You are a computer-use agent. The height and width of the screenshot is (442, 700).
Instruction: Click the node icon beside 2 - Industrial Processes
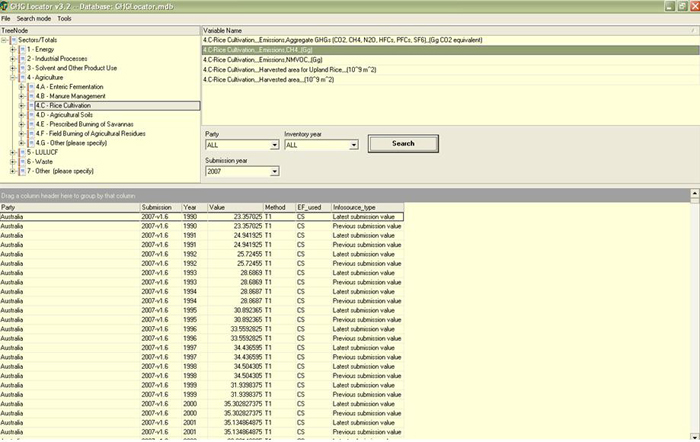click(21, 58)
